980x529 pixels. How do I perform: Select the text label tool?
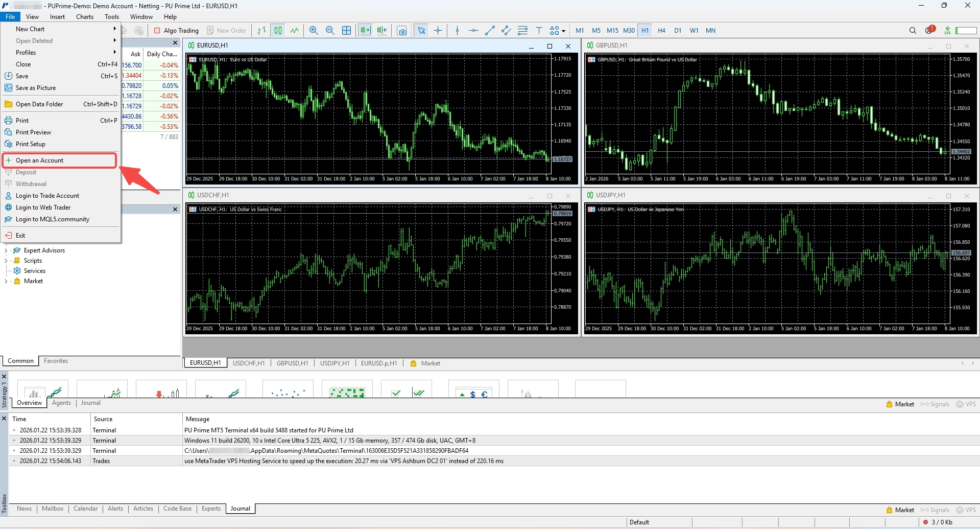point(539,30)
